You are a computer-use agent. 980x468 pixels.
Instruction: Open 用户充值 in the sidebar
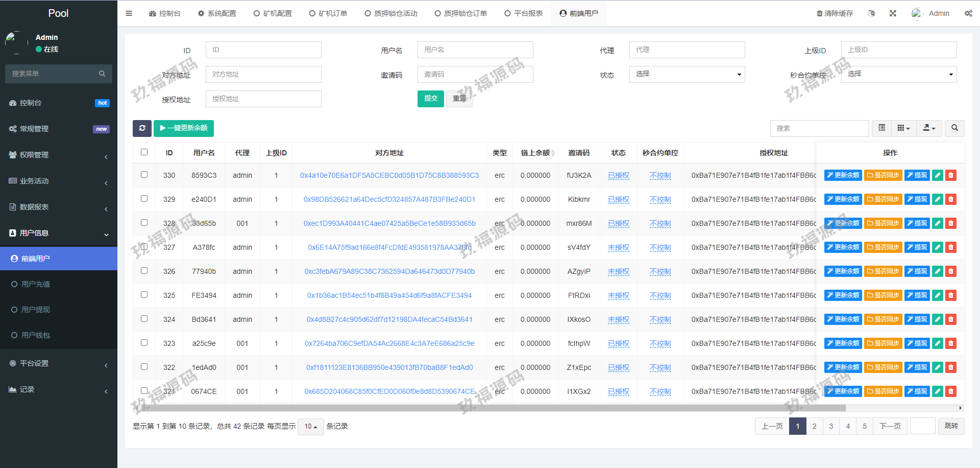point(36,284)
